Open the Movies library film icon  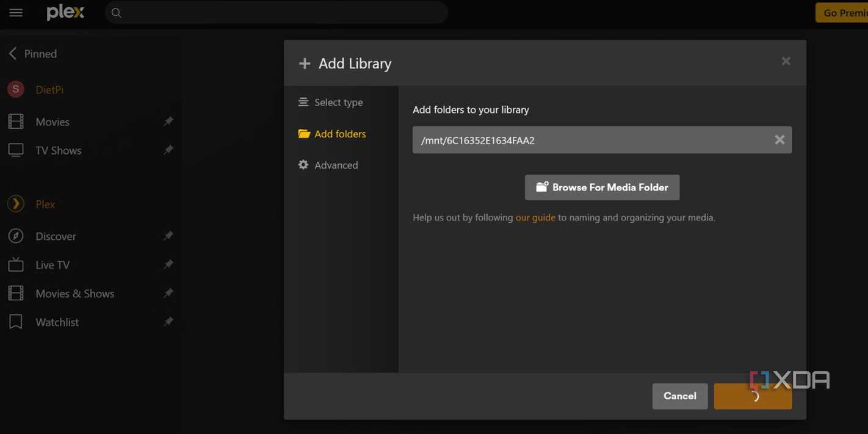pyautogui.click(x=16, y=121)
